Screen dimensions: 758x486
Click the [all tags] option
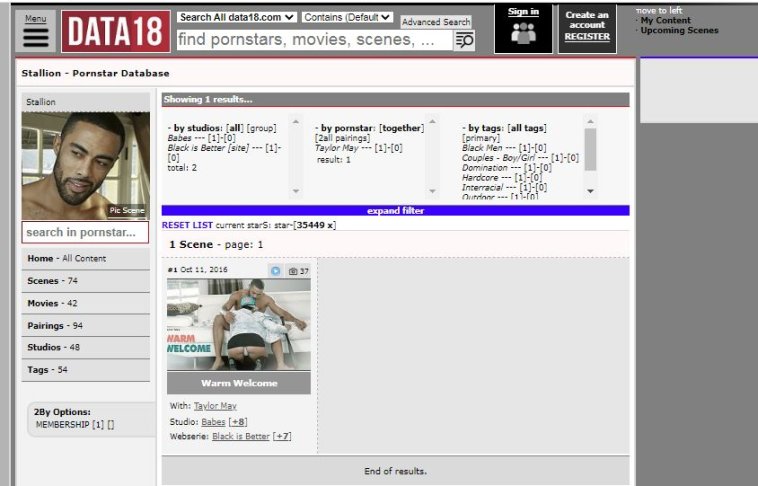click(x=527, y=128)
